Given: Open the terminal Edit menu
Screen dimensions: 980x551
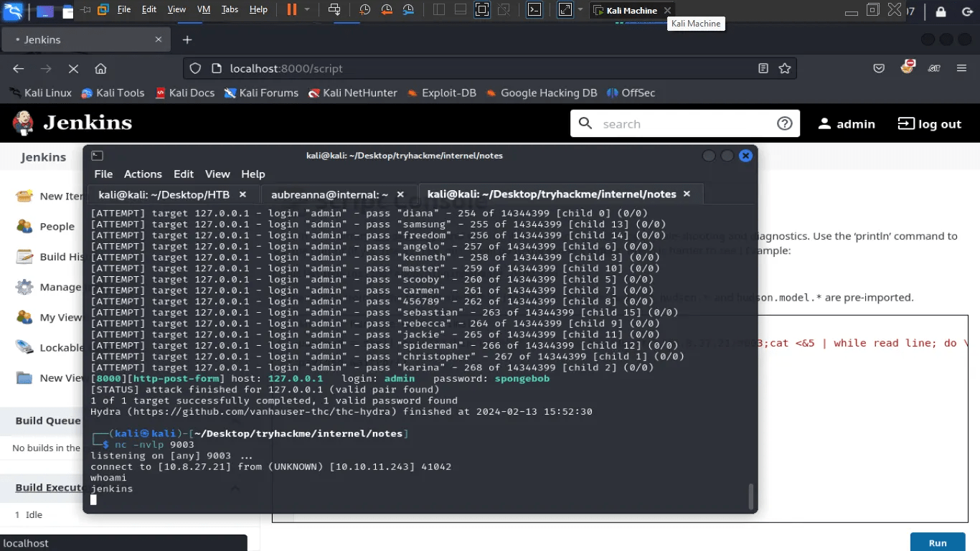Looking at the screenshot, I should click(x=184, y=174).
